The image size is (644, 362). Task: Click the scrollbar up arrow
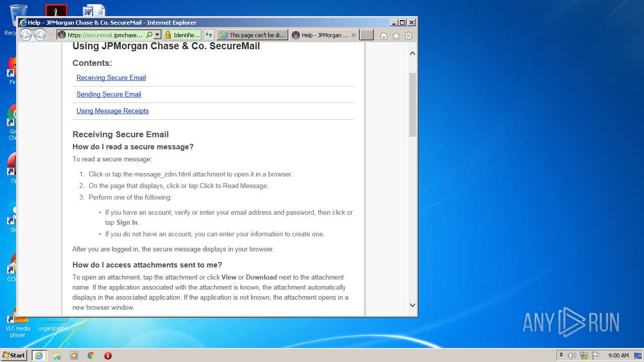click(413, 53)
